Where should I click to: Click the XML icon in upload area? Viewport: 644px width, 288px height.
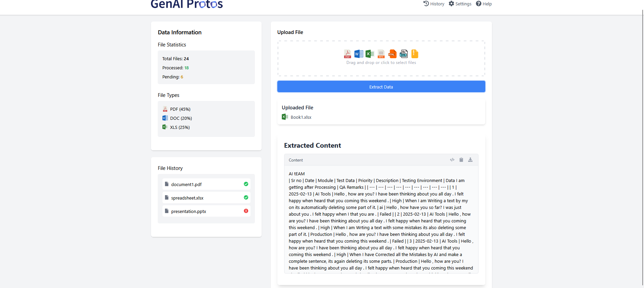[x=404, y=54]
